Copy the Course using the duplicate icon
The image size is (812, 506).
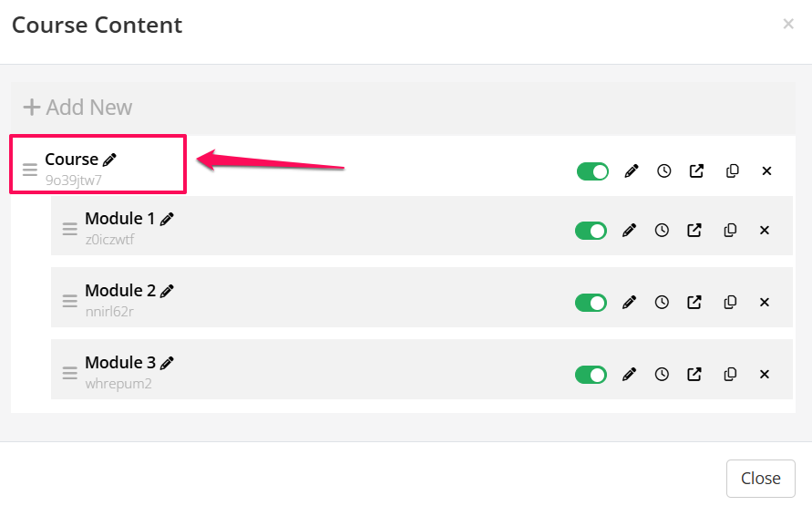[732, 171]
